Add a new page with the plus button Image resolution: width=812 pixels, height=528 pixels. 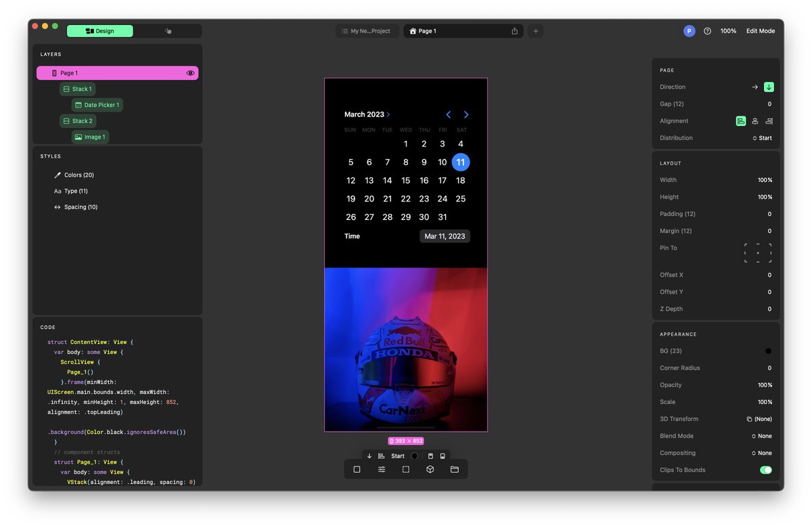tap(535, 31)
